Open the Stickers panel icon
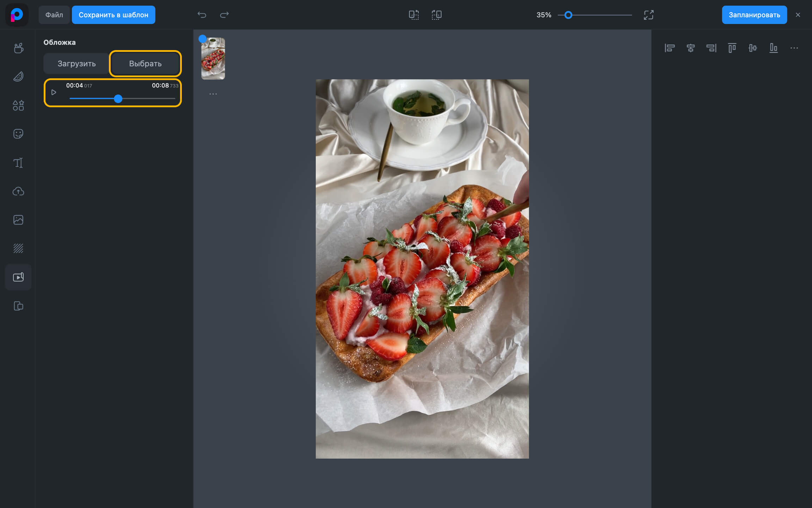This screenshot has height=508, width=812. (x=18, y=134)
